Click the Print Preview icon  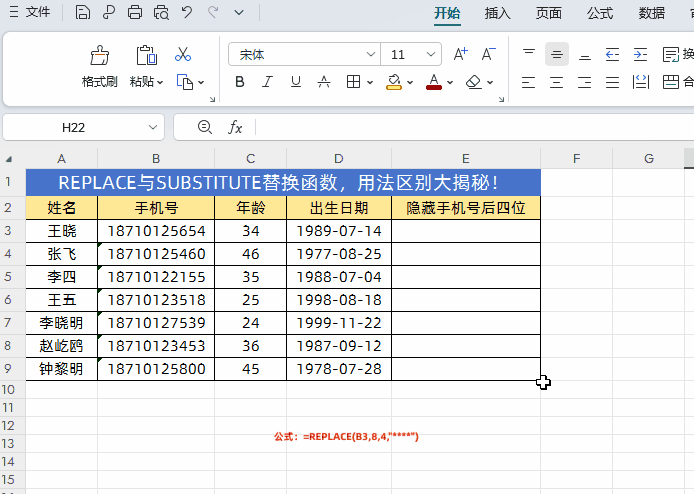point(161,12)
